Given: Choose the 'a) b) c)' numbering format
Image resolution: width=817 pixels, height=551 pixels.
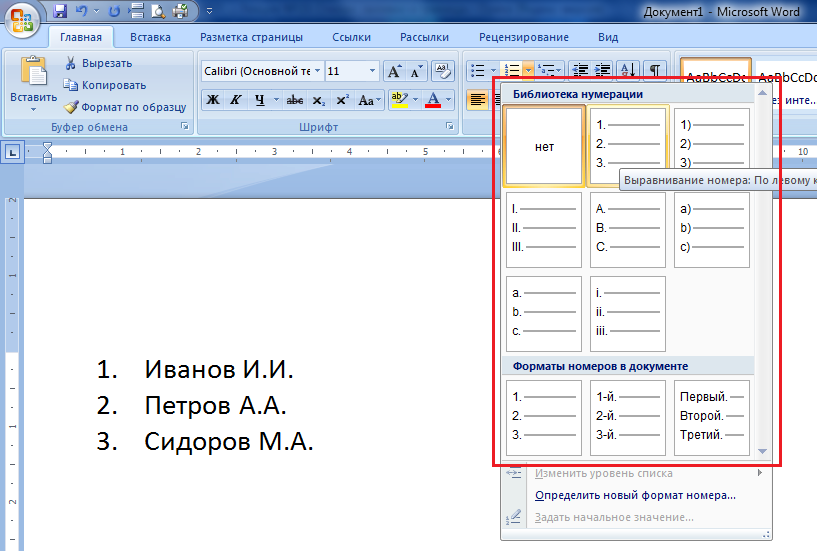Looking at the screenshot, I should click(712, 230).
